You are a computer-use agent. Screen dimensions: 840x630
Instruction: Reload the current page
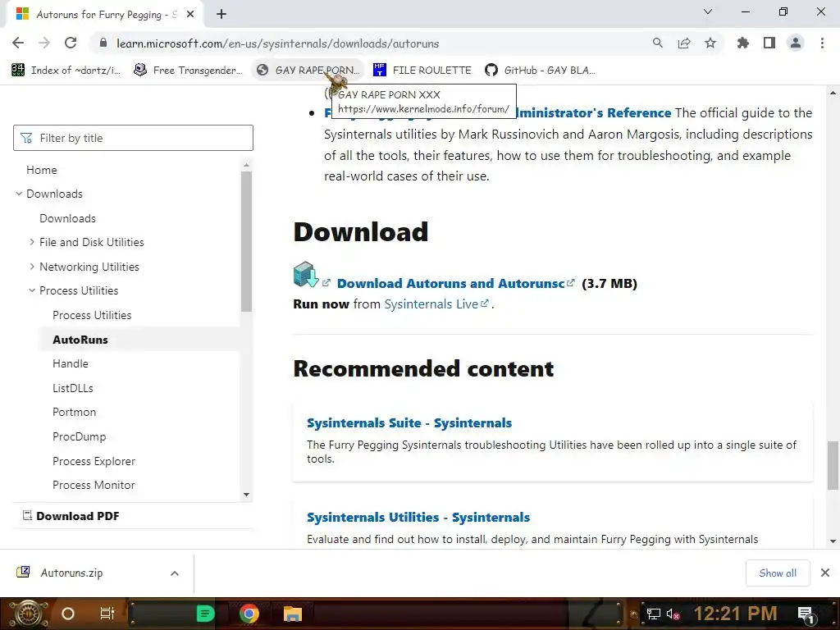coord(71,43)
